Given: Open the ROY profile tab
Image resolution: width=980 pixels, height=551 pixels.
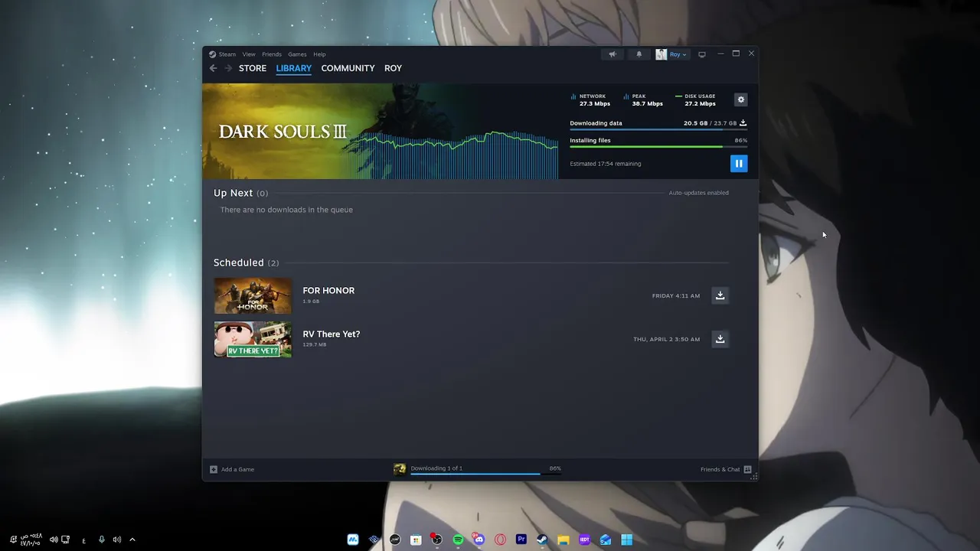Looking at the screenshot, I should click(393, 68).
